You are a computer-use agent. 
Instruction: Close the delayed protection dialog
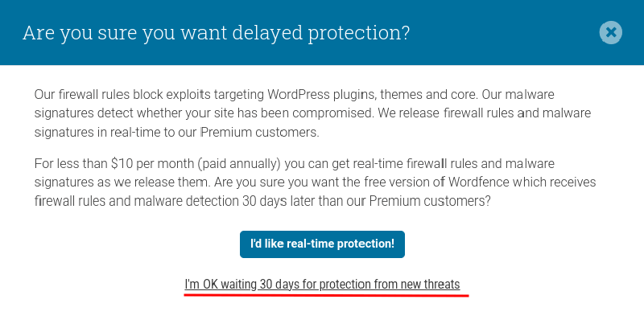pyautogui.click(x=611, y=33)
